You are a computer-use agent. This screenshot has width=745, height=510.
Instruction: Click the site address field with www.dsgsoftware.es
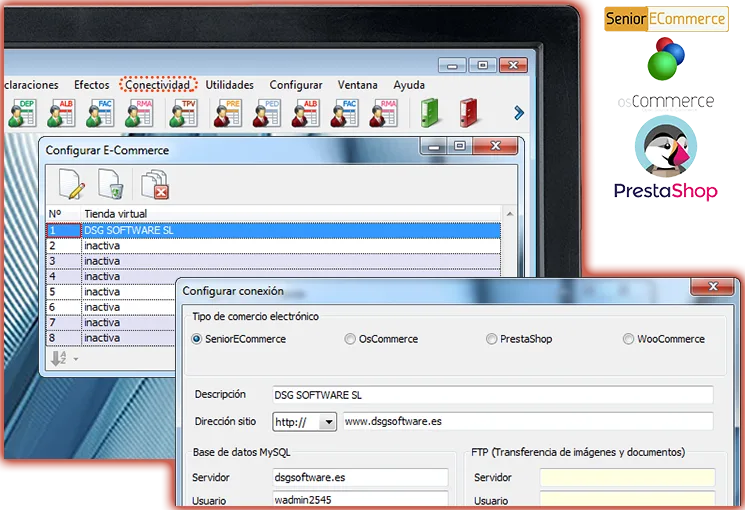click(528, 422)
